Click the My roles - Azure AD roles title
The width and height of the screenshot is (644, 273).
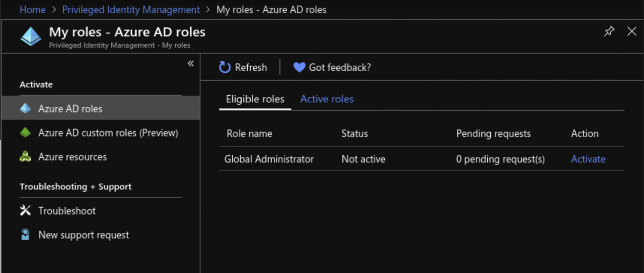[127, 32]
